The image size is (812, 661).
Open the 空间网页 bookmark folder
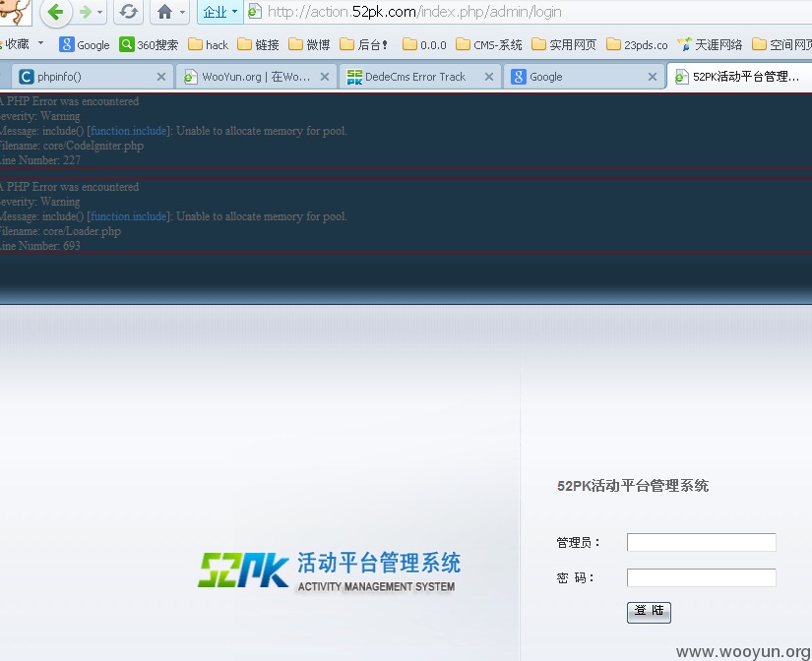coord(781,44)
